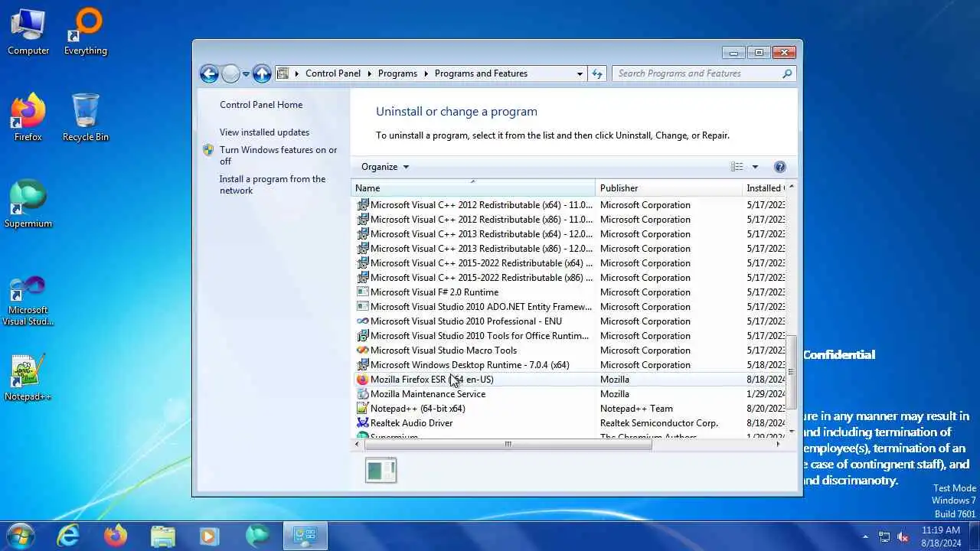
Task: Click the Visual F# 2.0 Runtime row icon
Action: (363, 292)
